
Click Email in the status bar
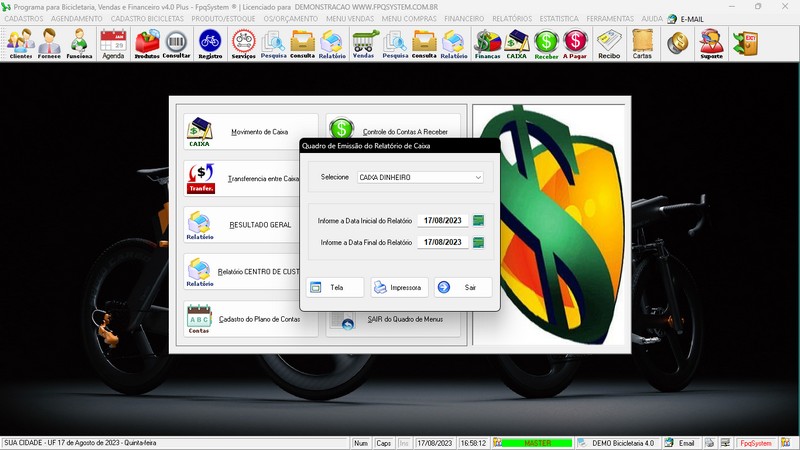(679, 443)
